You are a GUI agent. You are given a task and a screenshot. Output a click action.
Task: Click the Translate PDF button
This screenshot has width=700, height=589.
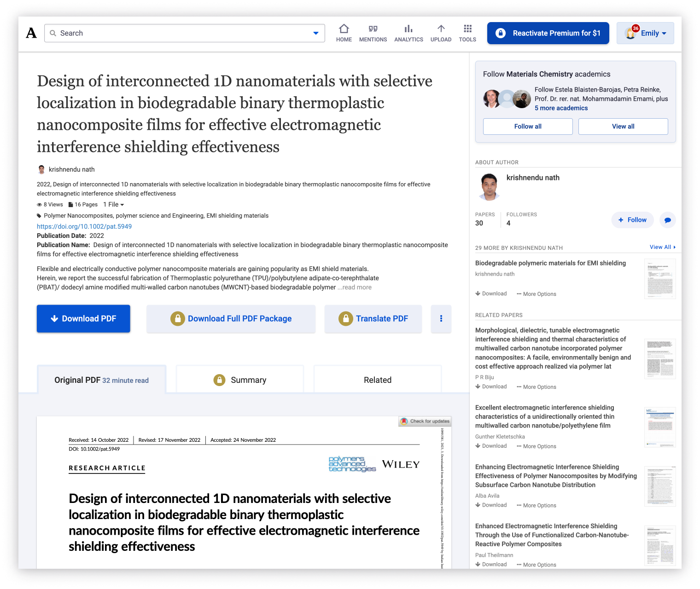(373, 318)
